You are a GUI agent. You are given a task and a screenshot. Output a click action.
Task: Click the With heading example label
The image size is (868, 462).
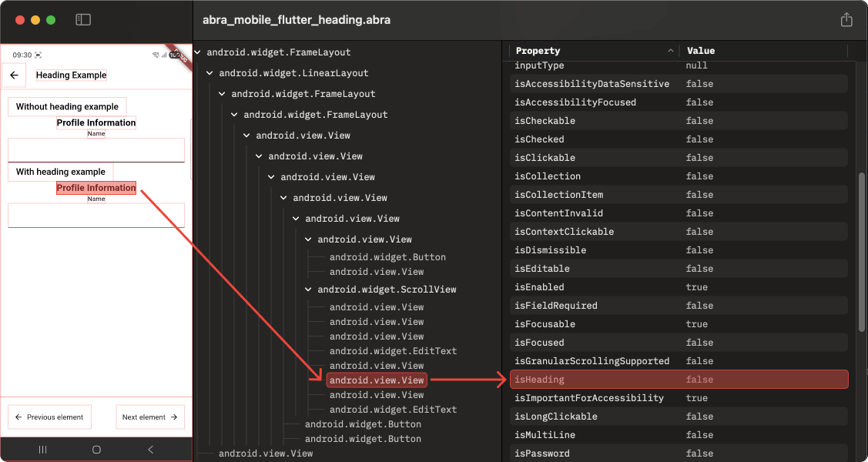59,172
